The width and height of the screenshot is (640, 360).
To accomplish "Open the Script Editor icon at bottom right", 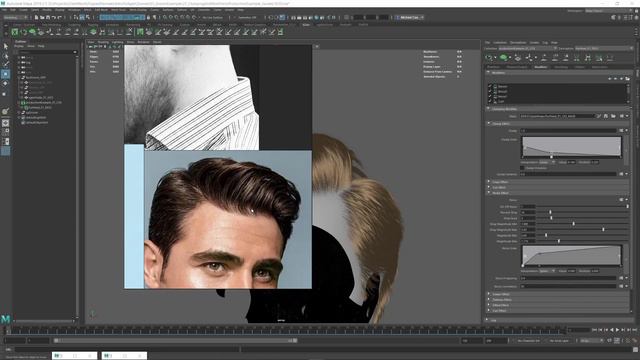I will point(635,349).
